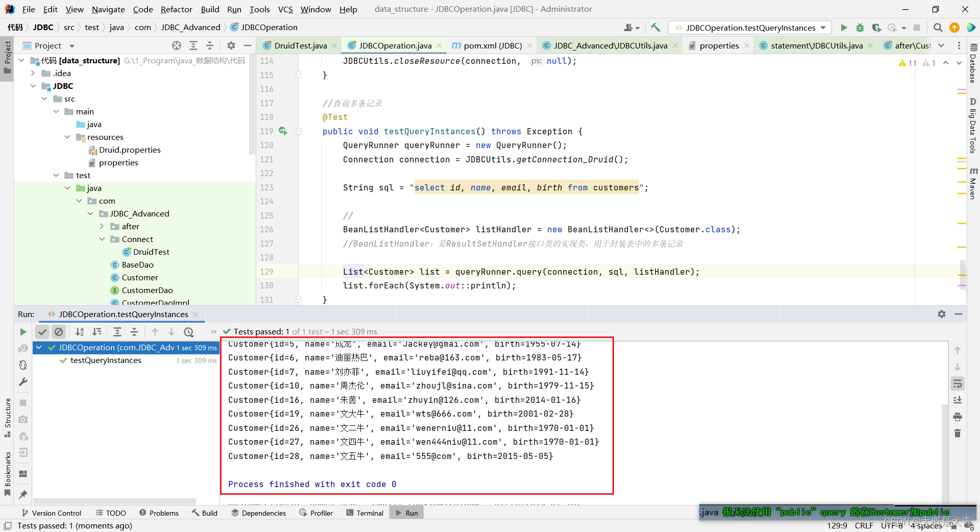
Task: Toggle Show Passed tests checkmark button
Action: click(42, 332)
